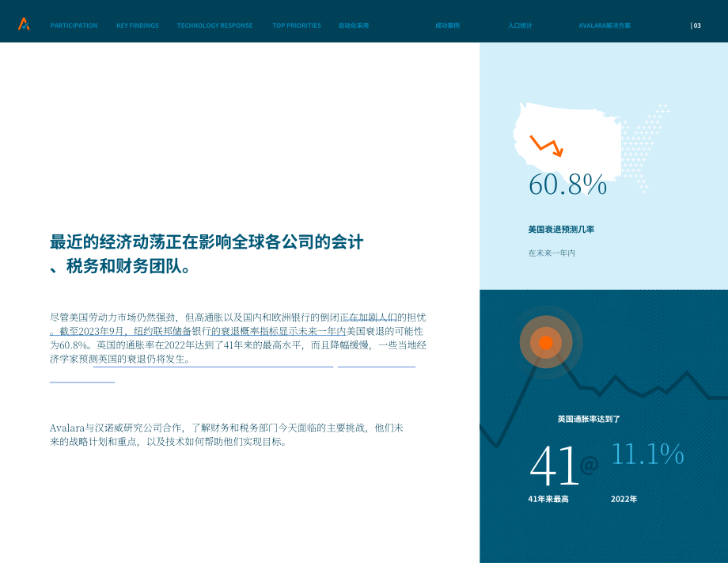Click the paragraph starting Avalara与汉诺威研究公司合作
Screen dimensions: 728x563
click(226, 435)
